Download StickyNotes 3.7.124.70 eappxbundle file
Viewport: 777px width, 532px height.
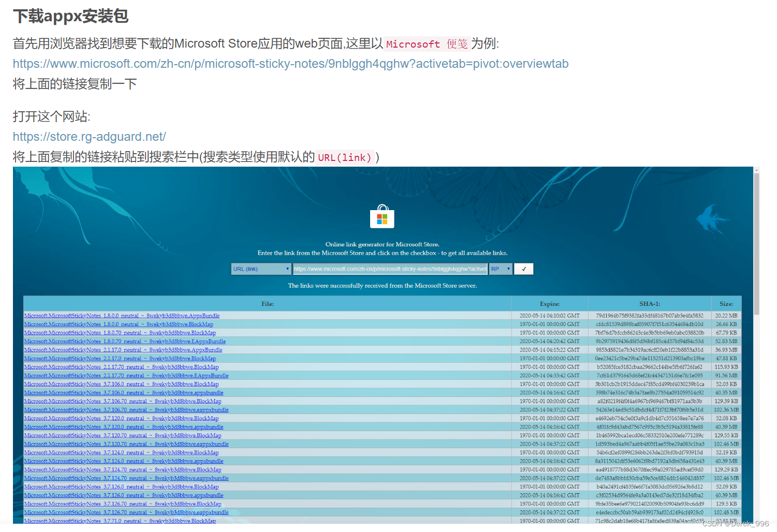(x=126, y=478)
